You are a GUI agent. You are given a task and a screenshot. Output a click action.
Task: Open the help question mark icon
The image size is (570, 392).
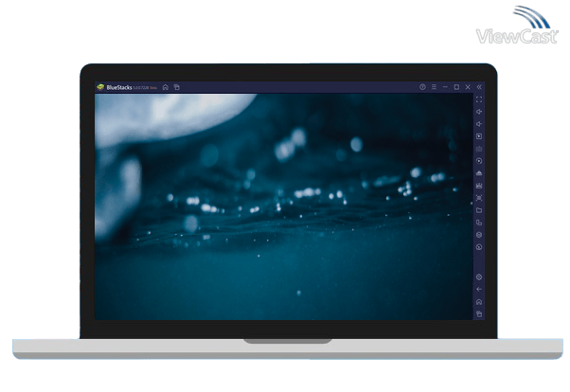click(x=422, y=87)
